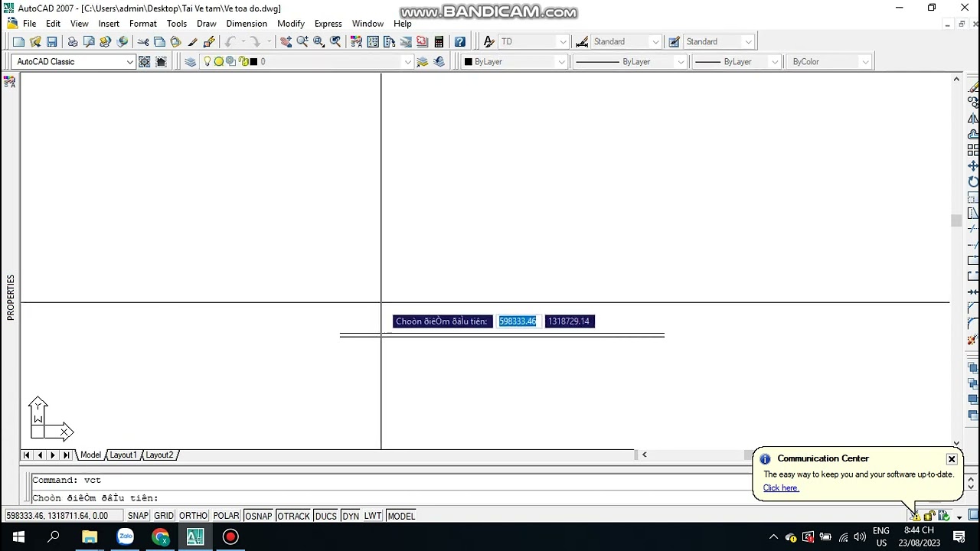Toggle SNAP mode in status bar
Image resolution: width=980 pixels, height=551 pixels.
point(138,516)
